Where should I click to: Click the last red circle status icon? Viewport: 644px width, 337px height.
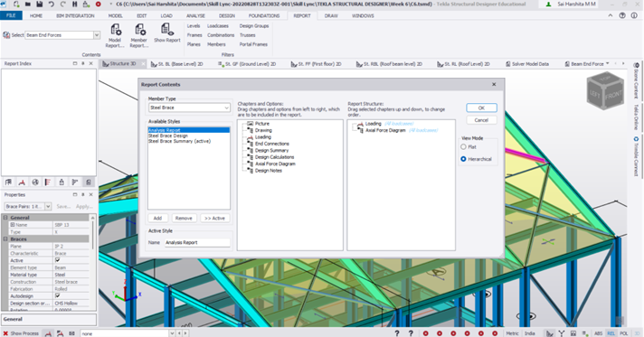click(495, 333)
